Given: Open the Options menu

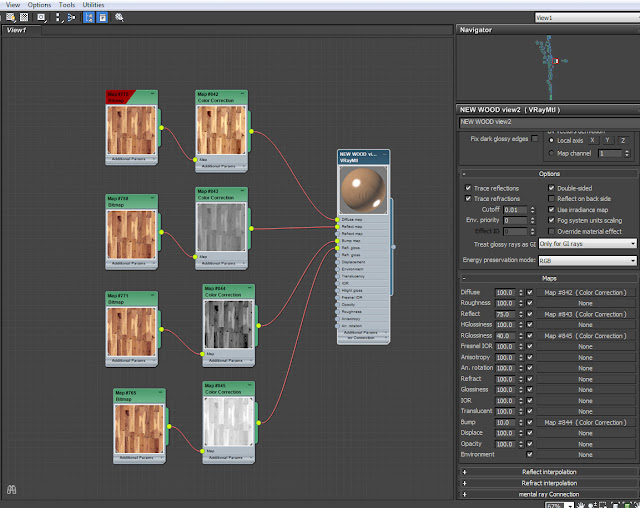Looking at the screenshot, I should 40,5.
